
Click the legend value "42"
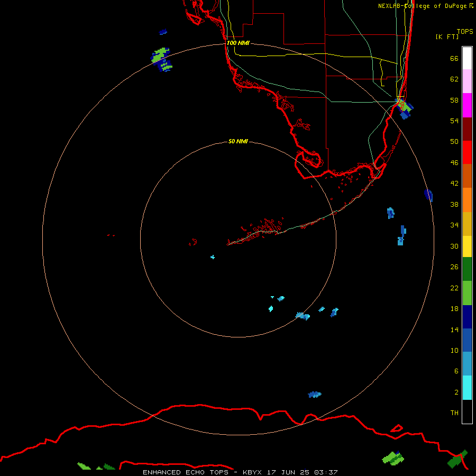(454, 184)
